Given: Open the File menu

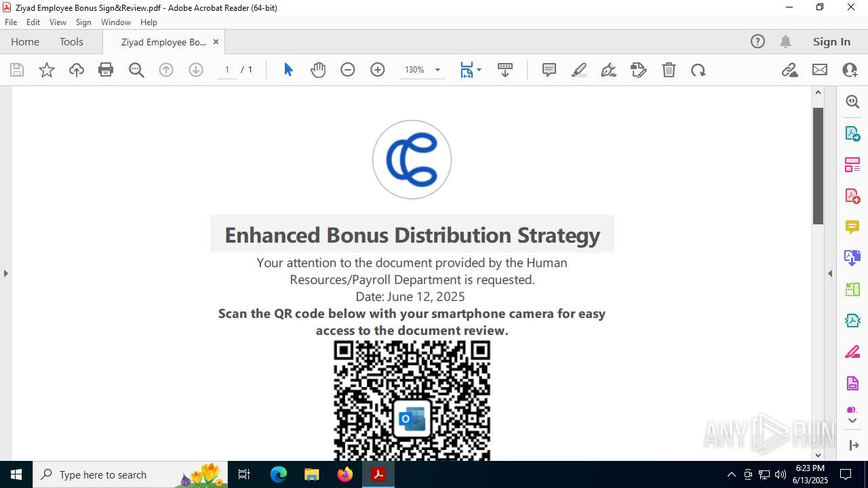Looking at the screenshot, I should pyautogui.click(x=11, y=22).
